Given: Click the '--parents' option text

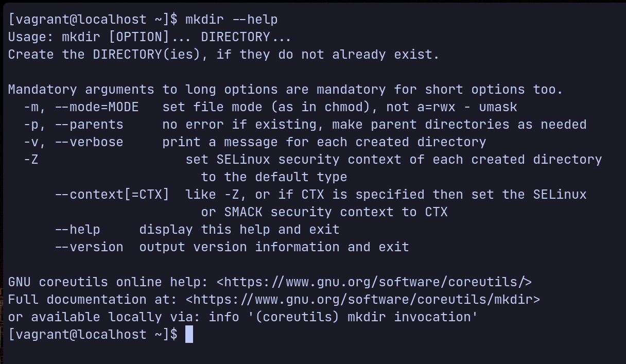Looking at the screenshot, I should [x=89, y=125].
